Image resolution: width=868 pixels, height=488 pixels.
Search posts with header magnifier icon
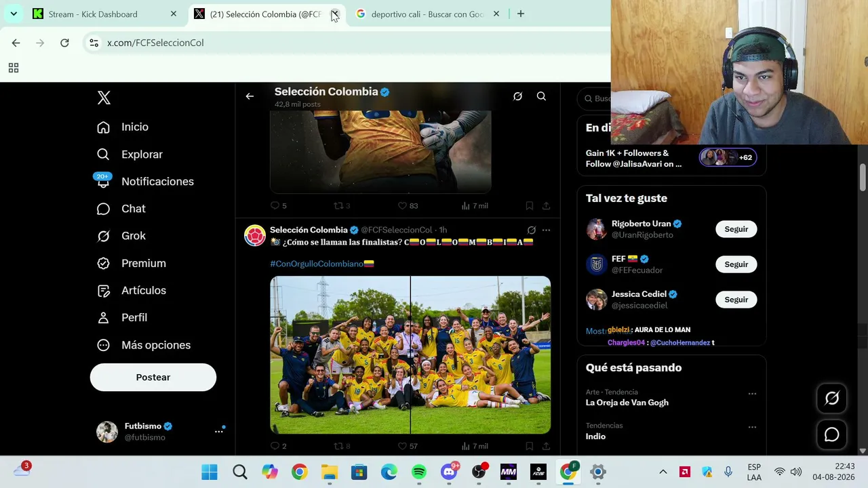pos(541,96)
